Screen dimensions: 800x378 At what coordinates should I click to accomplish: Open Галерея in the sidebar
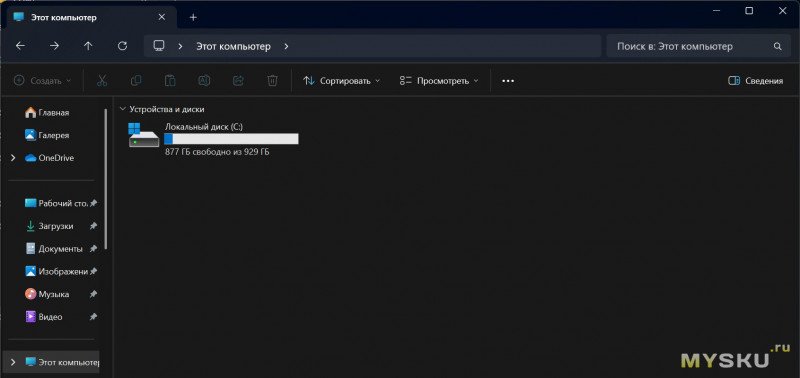(x=47, y=135)
